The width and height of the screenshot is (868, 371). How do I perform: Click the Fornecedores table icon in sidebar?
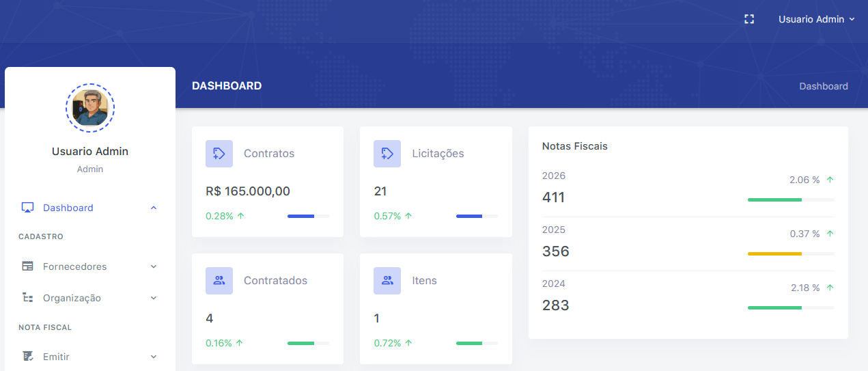point(28,266)
